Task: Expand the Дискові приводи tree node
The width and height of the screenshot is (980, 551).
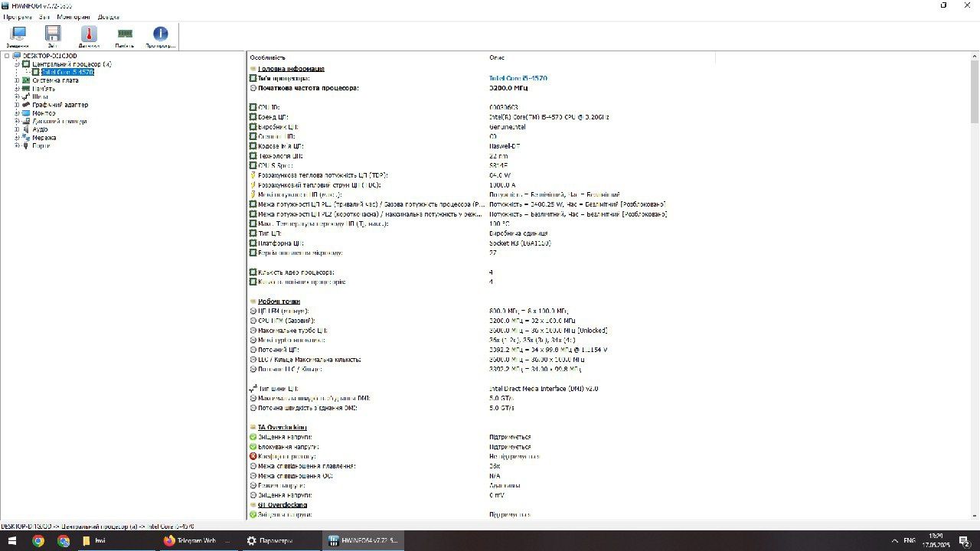Action: tap(17, 121)
